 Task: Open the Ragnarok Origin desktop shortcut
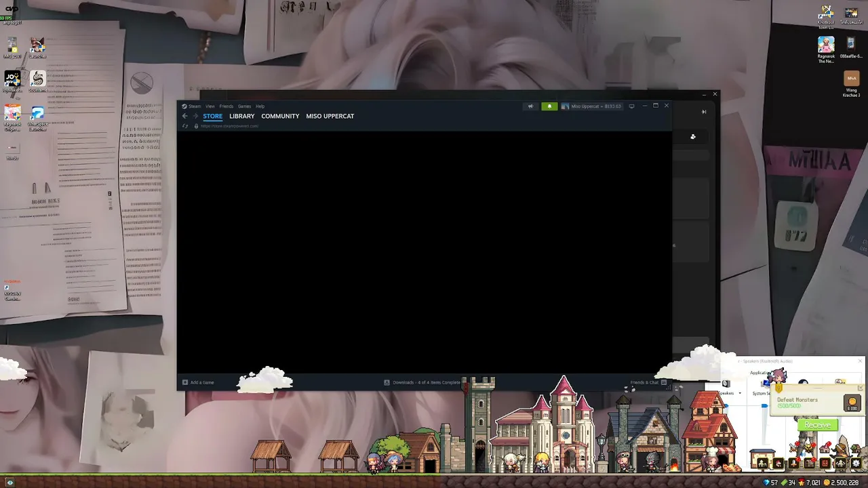tap(12, 117)
